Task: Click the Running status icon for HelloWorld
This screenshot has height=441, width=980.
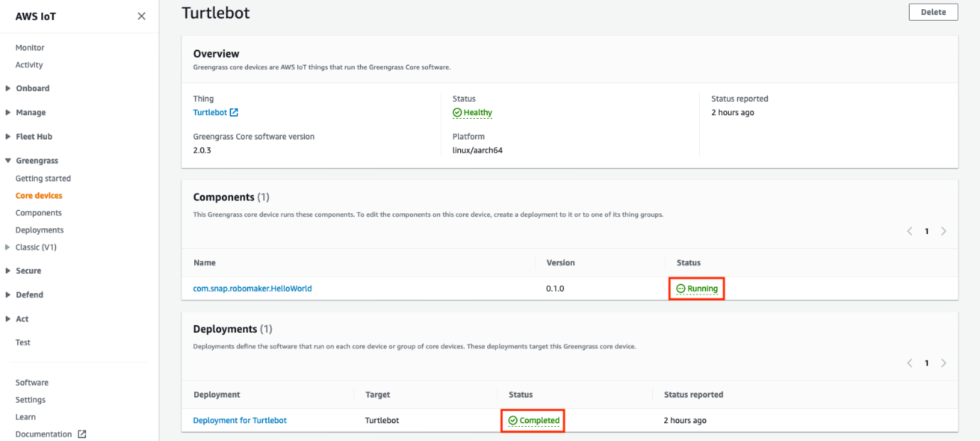Action: click(681, 289)
